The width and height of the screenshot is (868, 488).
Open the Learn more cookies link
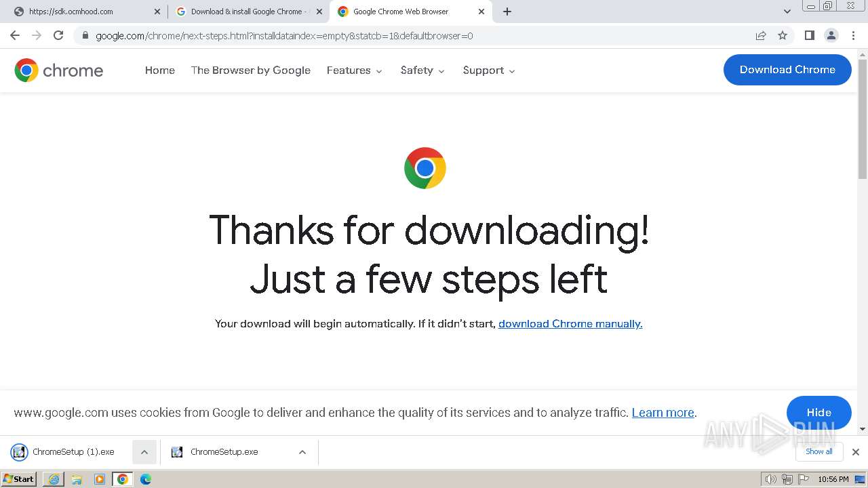[x=663, y=413]
